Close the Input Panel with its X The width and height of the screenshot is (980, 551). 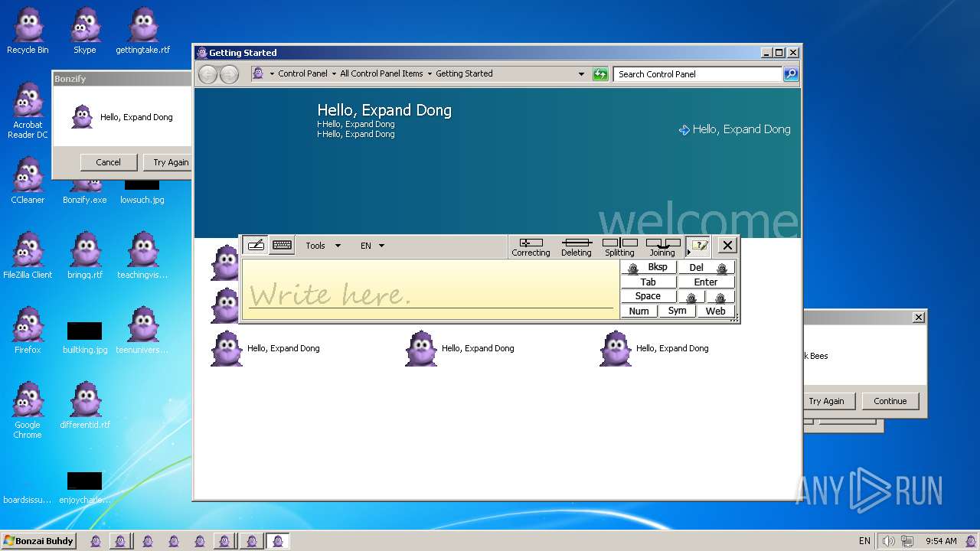(727, 246)
